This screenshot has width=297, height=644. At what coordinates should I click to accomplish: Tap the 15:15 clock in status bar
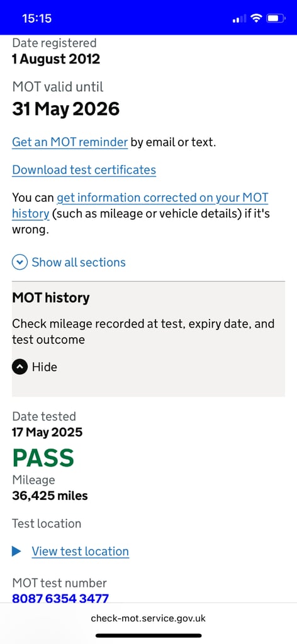pos(37,18)
